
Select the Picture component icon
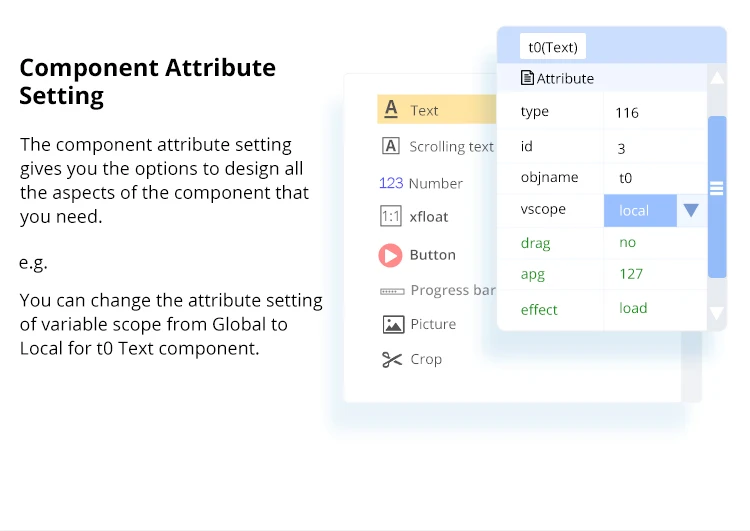pos(393,324)
